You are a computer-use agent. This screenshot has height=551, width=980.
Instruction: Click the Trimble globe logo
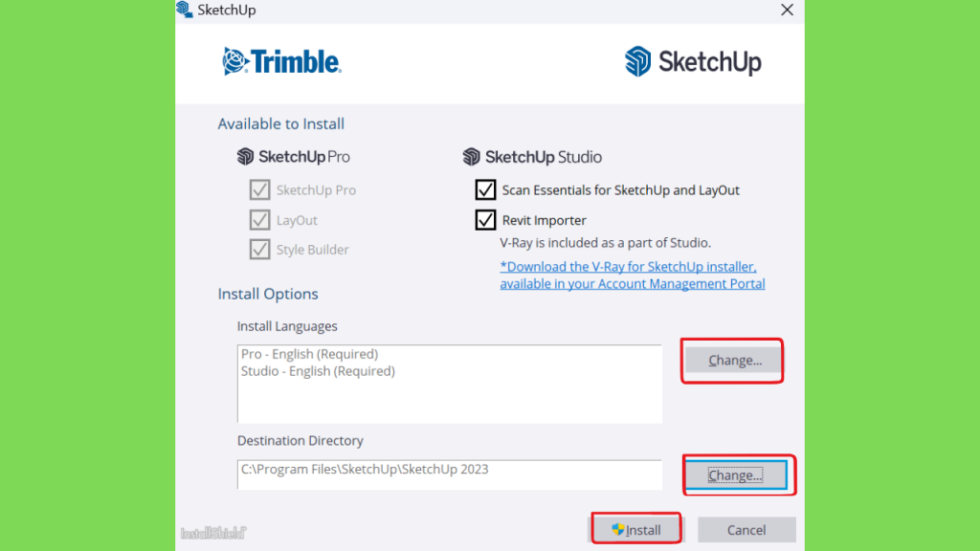click(x=235, y=61)
